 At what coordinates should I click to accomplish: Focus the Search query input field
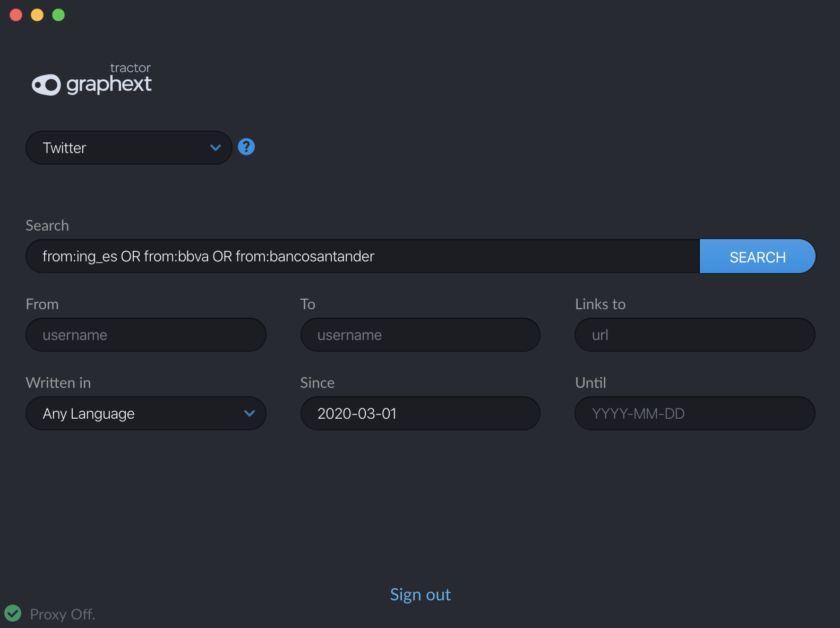363,256
